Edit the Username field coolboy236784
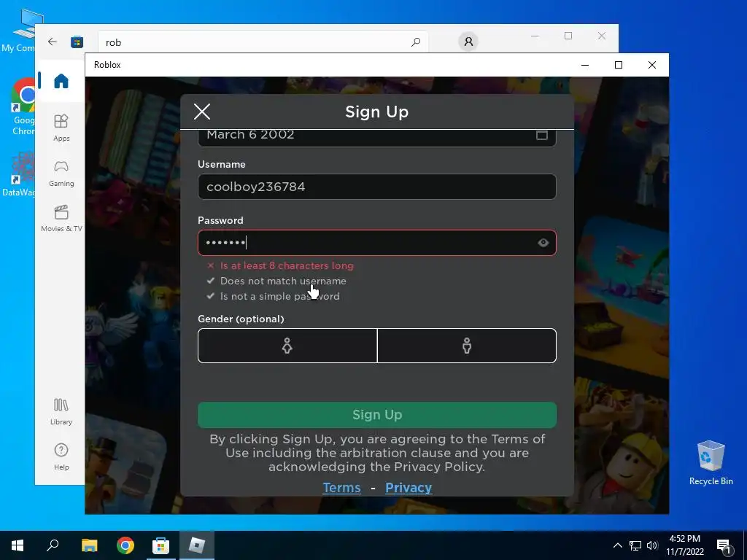 pos(377,187)
